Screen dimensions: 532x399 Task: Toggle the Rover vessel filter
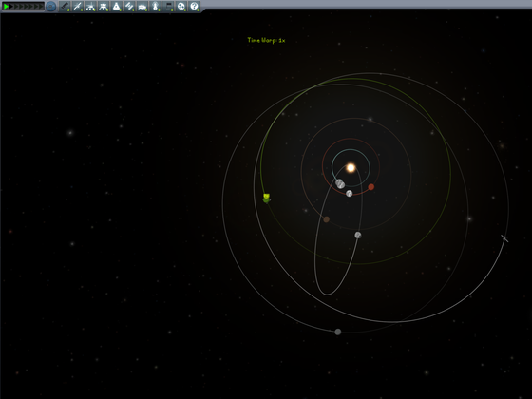90,6
